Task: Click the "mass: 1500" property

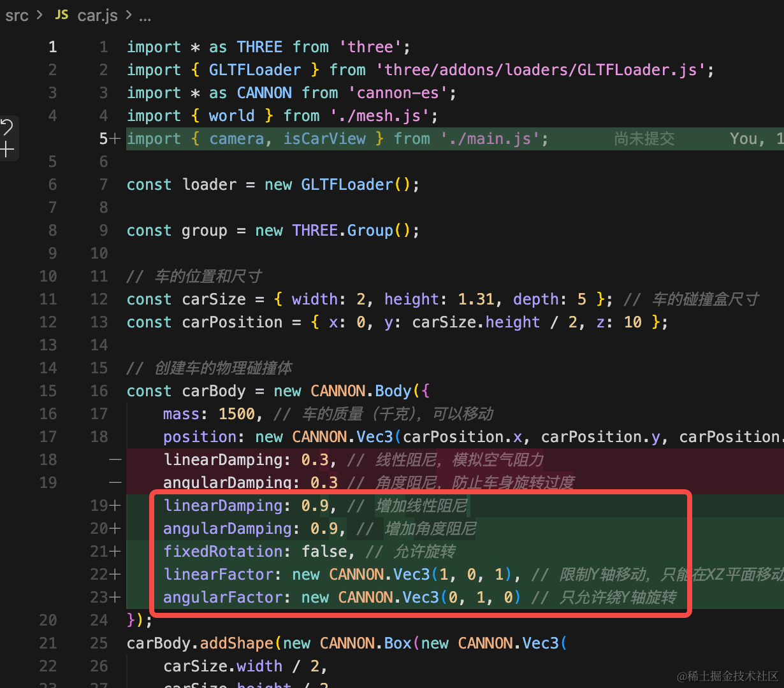Action: 208,414
